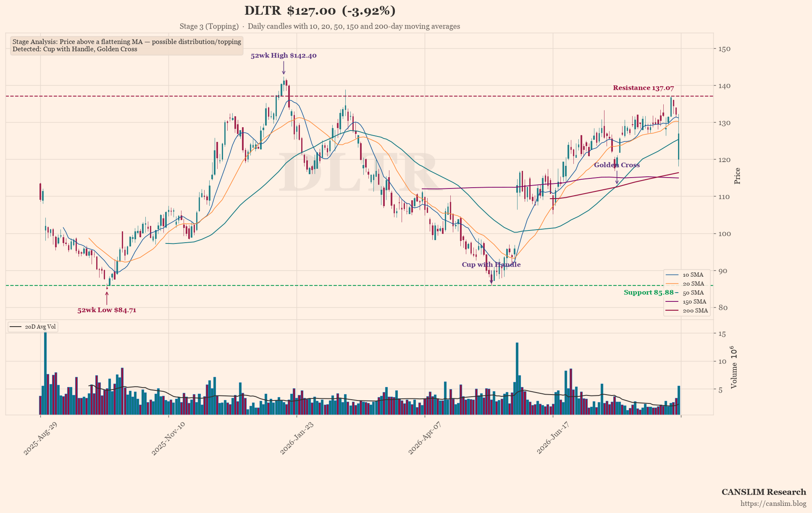The width and height of the screenshot is (812, 513).
Task: Click the 10 volume axis tick
Action: [x=723, y=361]
